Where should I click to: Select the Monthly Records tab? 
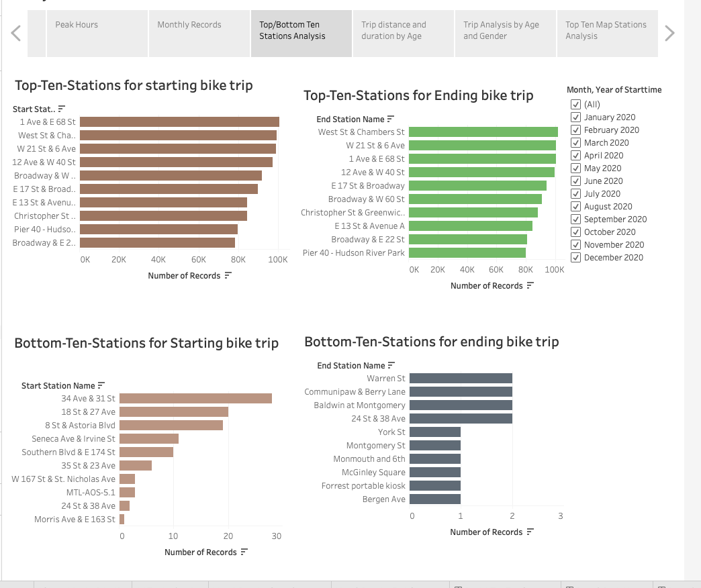(199, 33)
